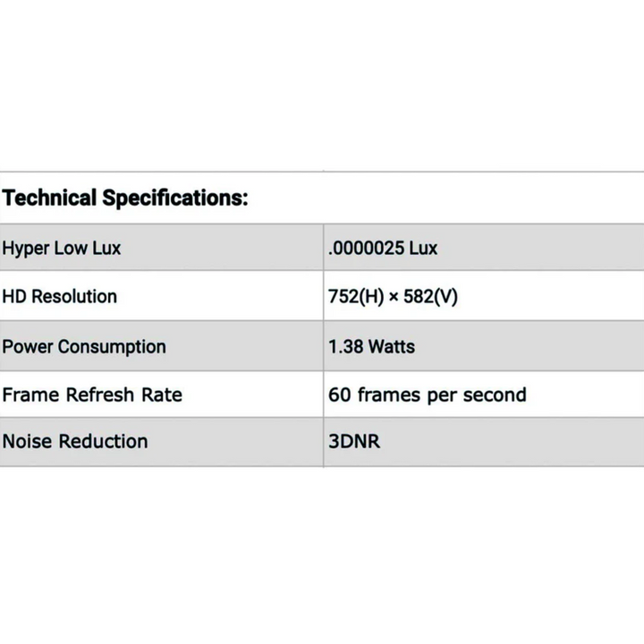Screen dimensions: 644x644
Task: Click the .0000025 Lux value
Action: [x=383, y=248]
